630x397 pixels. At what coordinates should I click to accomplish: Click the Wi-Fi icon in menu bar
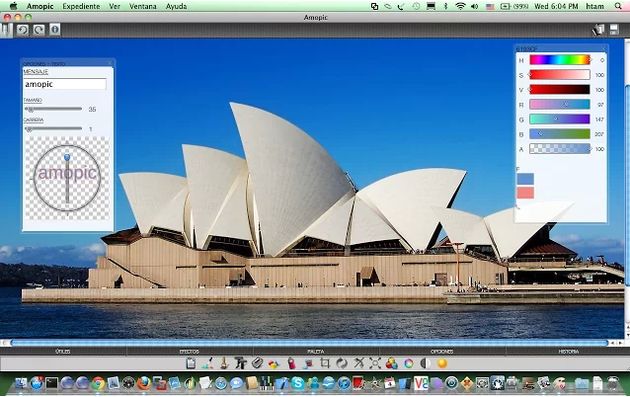click(x=460, y=6)
